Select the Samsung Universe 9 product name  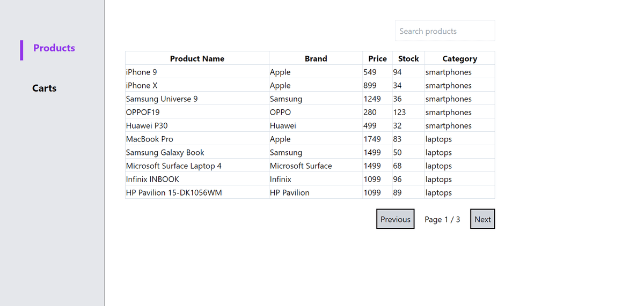pos(162,99)
